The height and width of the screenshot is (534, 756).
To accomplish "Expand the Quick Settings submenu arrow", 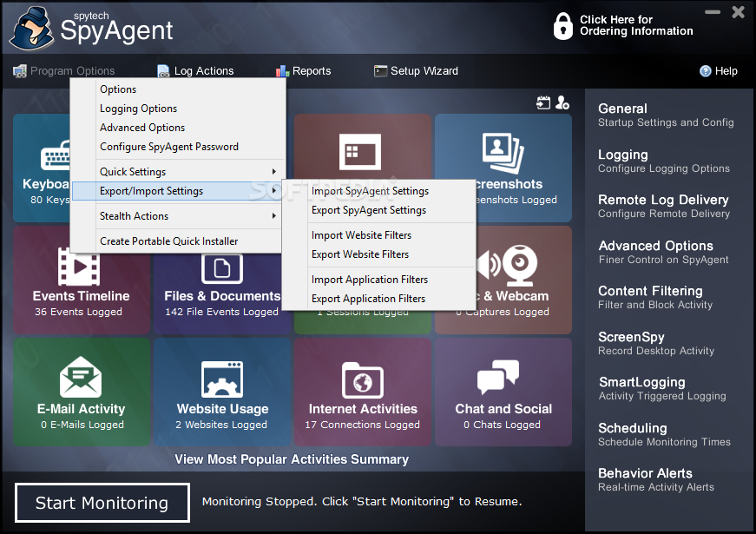I will (x=274, y=172).
